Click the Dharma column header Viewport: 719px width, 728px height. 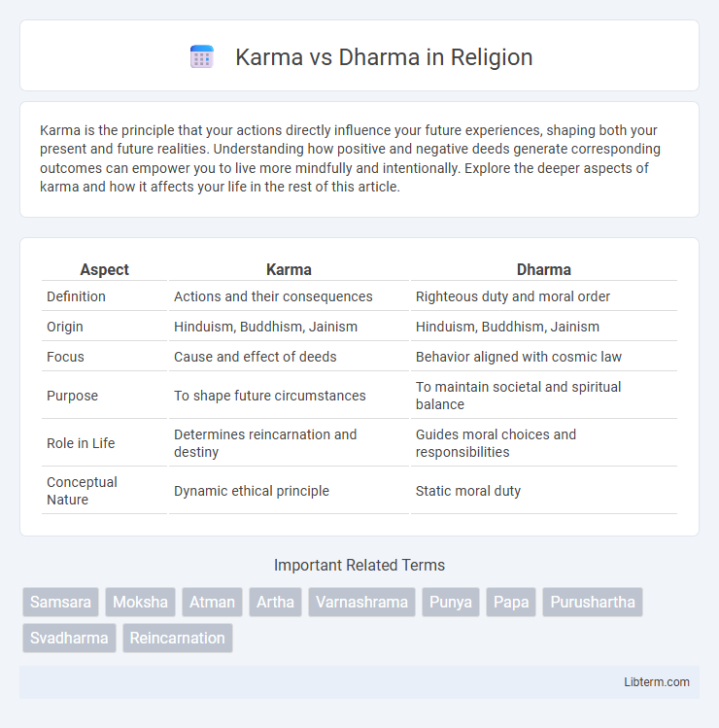[544, 269]
